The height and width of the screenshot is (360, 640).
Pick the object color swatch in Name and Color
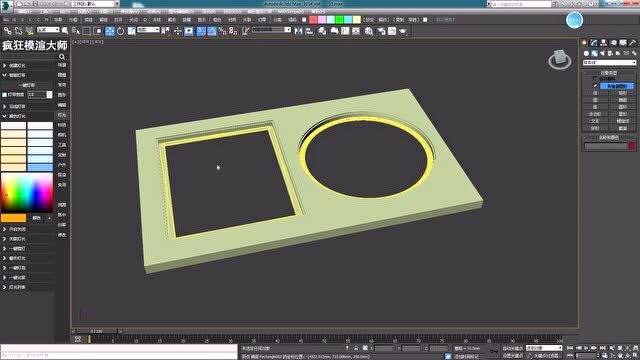click(x=632, y=146)
